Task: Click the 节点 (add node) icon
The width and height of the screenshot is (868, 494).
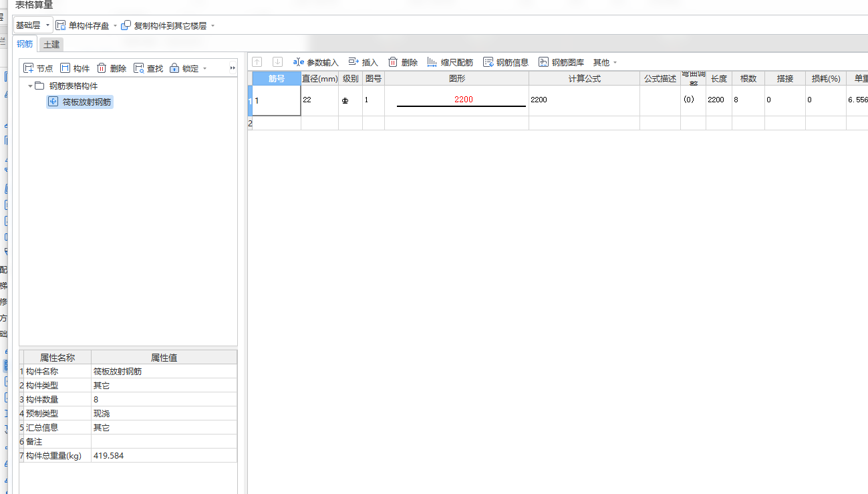Action: click(29, 68)
